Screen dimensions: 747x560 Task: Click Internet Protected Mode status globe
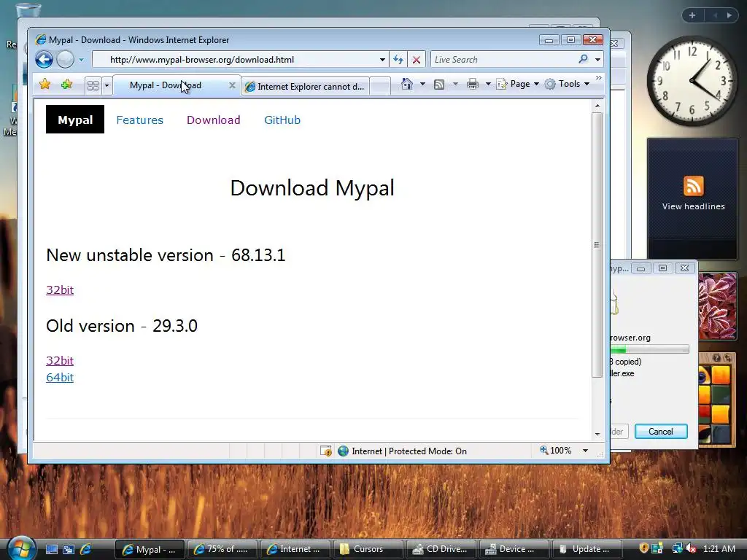coord(343,451)
